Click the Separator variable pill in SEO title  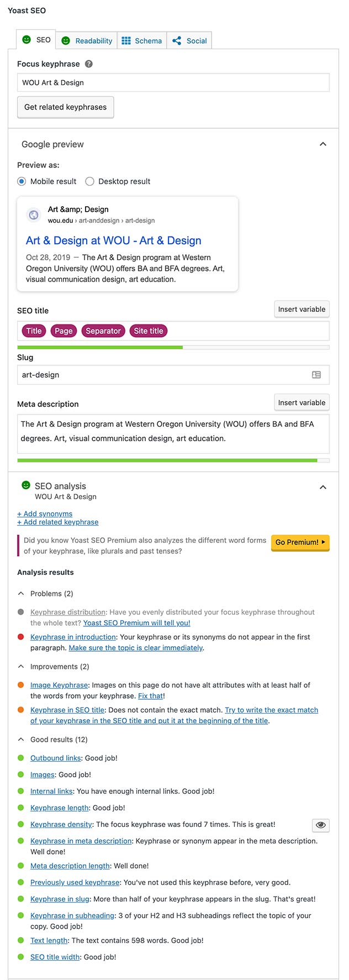click(x=103, y=331)
